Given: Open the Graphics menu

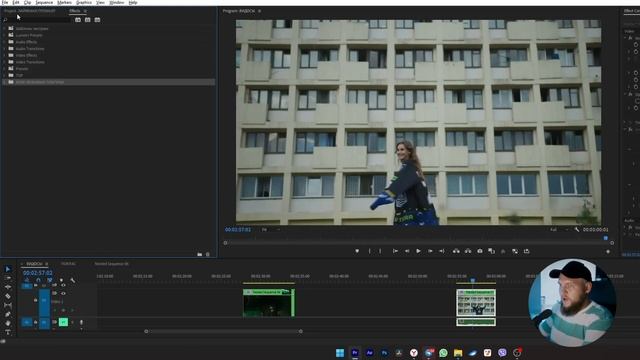Looking at the screenshot, I should (84, 2).
